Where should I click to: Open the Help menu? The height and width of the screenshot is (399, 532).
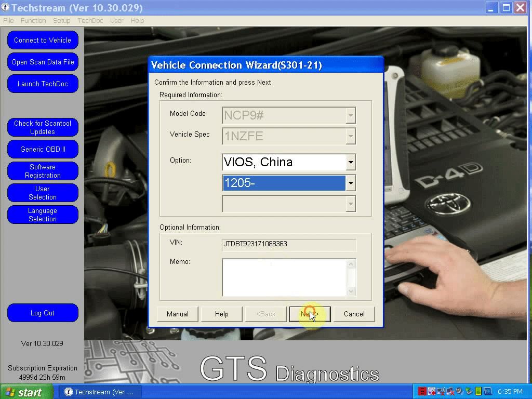click(137, 21)
